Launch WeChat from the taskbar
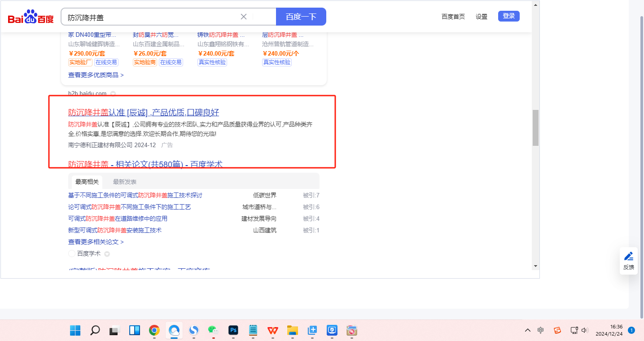Viewport: 644px width, 341px height. tap(213, 331)
